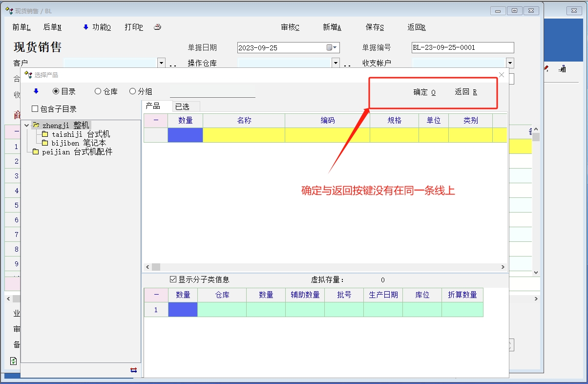Click the red-blue swap arrows icon
Screen dimensions: 588x384
(x=133, y=370)
